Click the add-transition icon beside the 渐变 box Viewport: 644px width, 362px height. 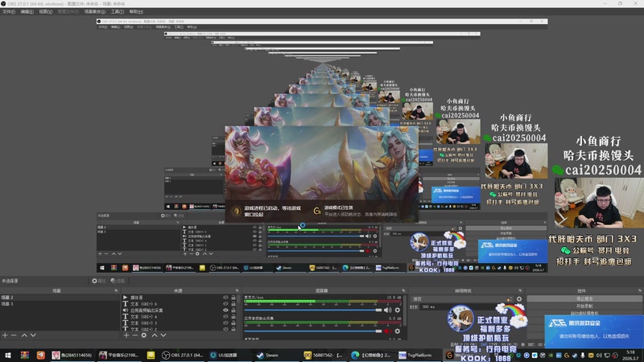point(510,299)
